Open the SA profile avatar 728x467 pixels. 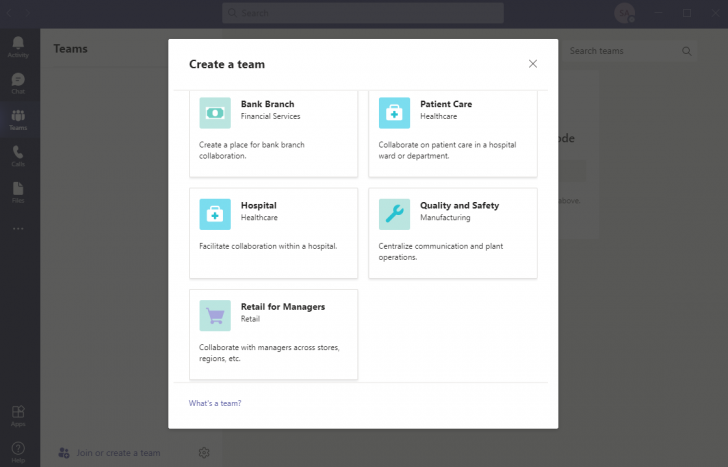(x=624, y=13)
